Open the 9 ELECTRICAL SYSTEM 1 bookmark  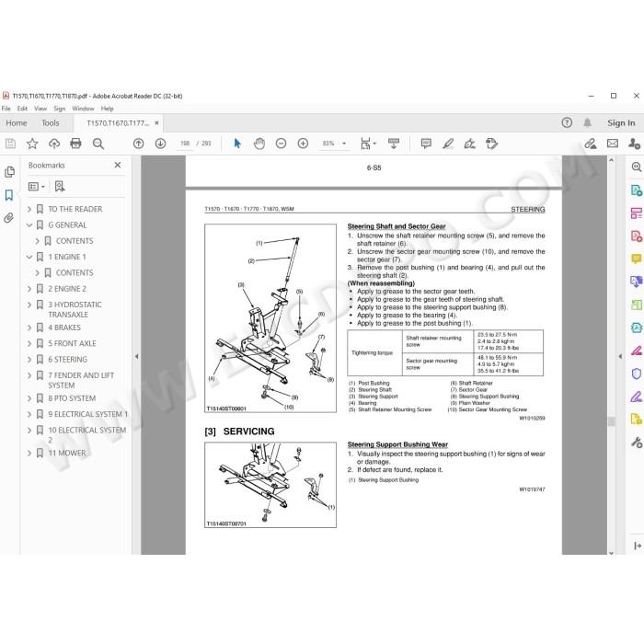[x=88, y=414]
